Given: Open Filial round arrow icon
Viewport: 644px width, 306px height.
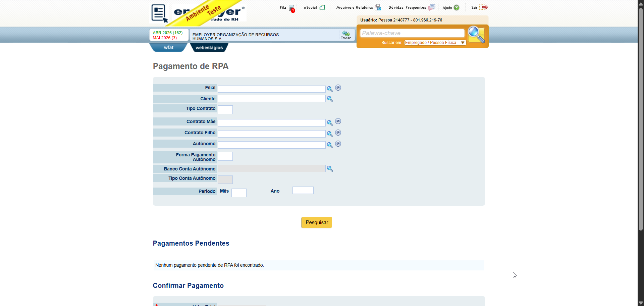Looking at the screenshot, I should pos(338,88).
